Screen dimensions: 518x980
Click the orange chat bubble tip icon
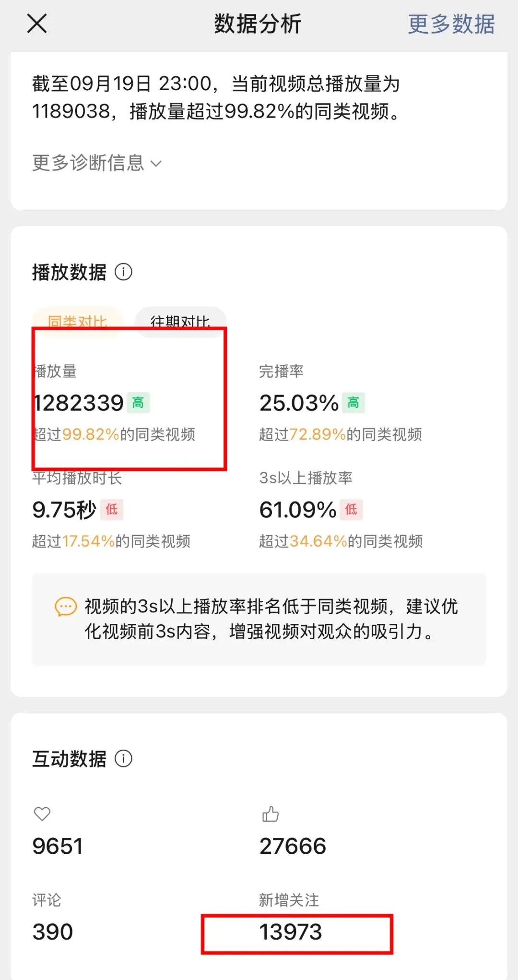click(x=66, y=607)
